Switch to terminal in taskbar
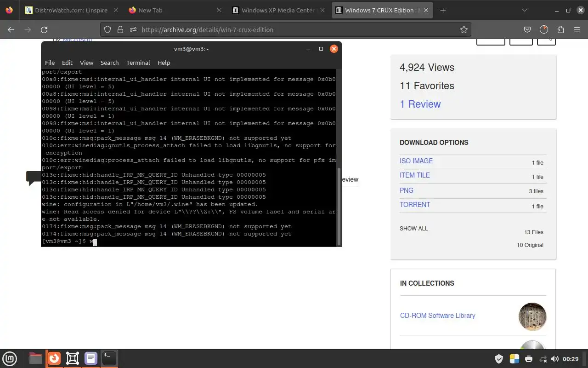This screenshot has width=588, height=368. click(109, 358)
